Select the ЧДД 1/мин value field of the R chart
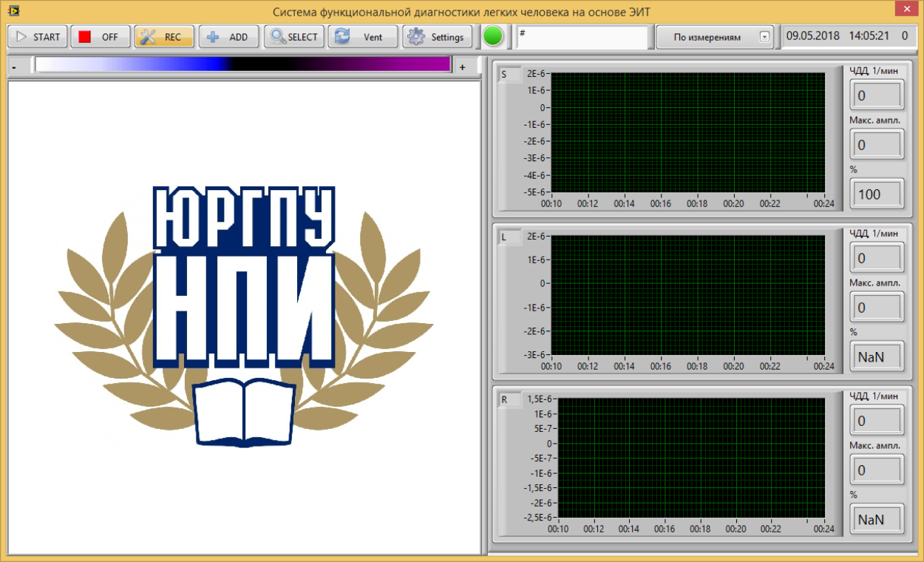Image resolution: width=924 pixels, height=562 pixels. click(x=877, y=421)
